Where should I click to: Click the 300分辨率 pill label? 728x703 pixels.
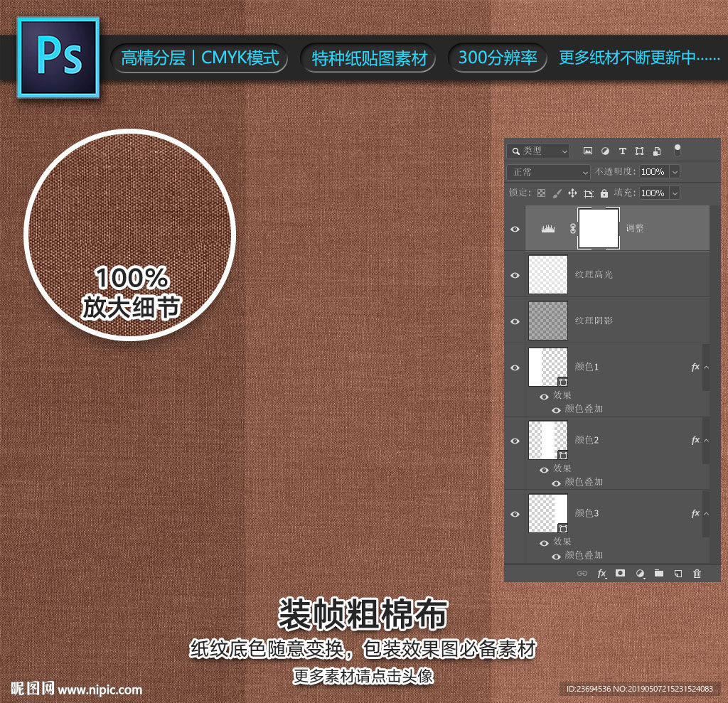[498, 58]
